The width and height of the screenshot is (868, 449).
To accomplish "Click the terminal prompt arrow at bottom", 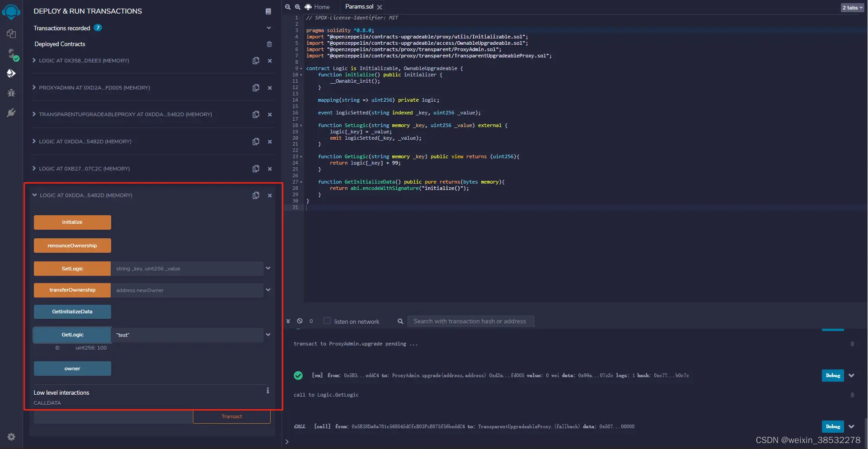I will (x=286, y=442).
